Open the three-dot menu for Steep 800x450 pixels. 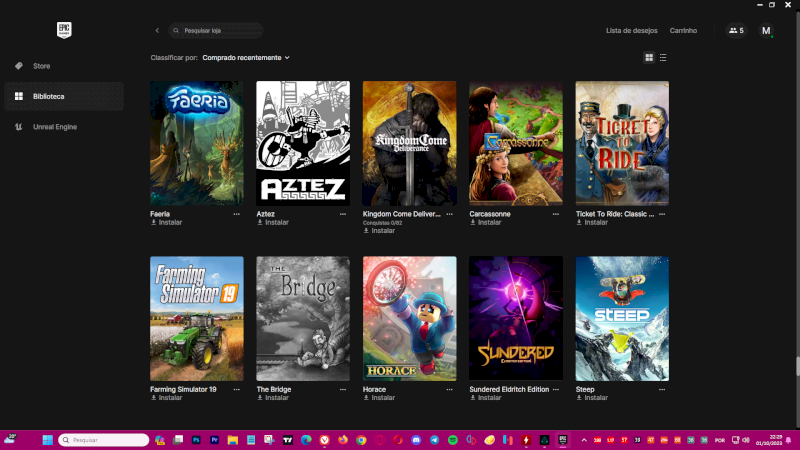tap(662, 389)
